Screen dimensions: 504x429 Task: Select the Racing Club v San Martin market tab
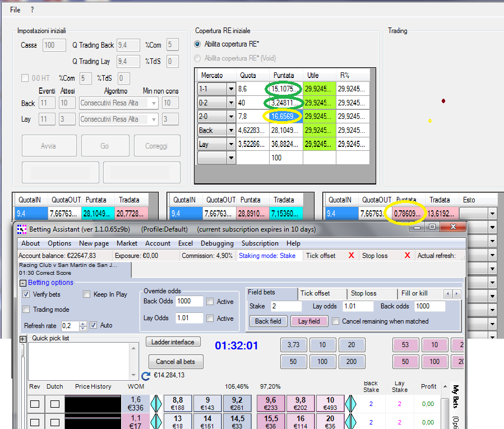pos(75,269)
